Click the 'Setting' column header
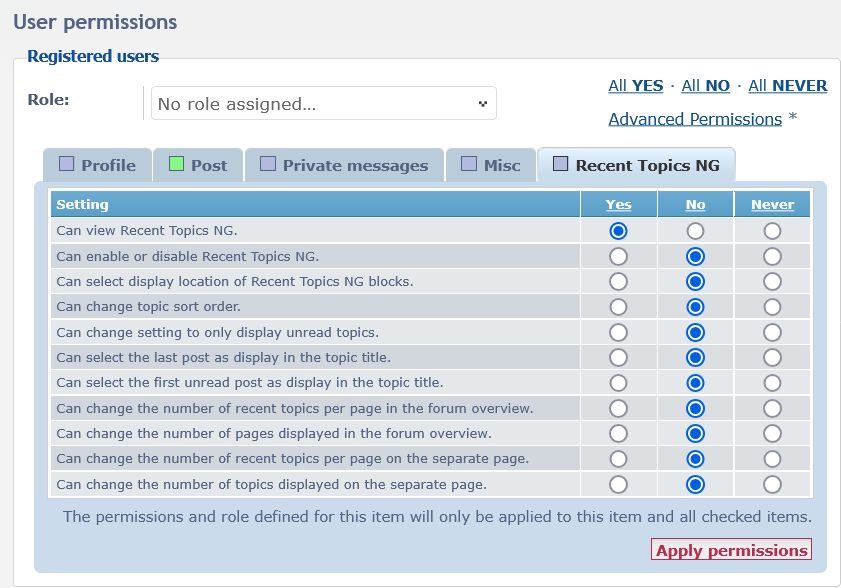841x588 pixels. [82, 204]
